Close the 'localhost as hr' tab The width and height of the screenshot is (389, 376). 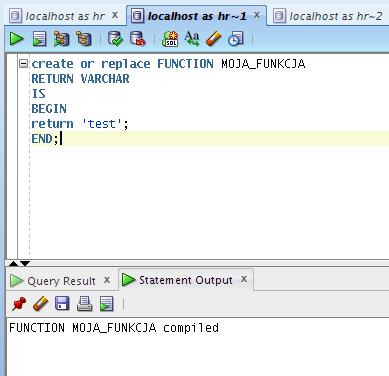[115, 15]
